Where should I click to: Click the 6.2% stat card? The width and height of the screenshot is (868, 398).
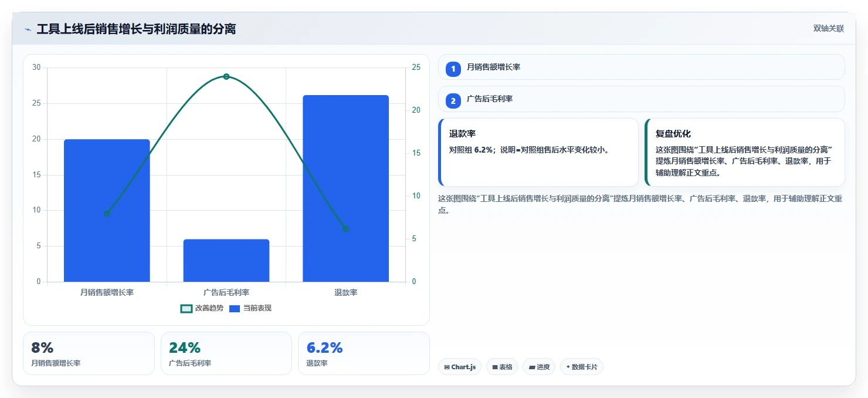click(364, 353)
